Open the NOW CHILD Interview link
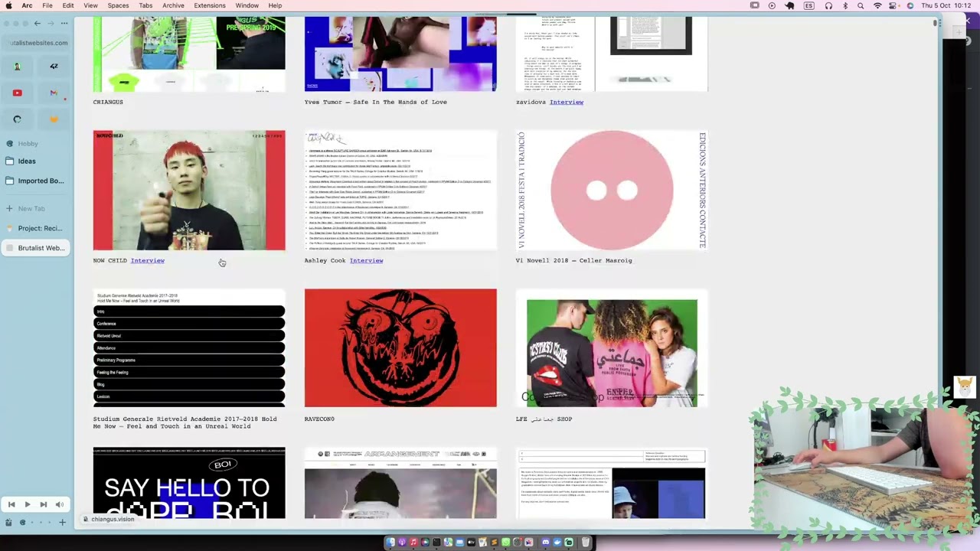980x551 pixels. click(x=147, y=260)
